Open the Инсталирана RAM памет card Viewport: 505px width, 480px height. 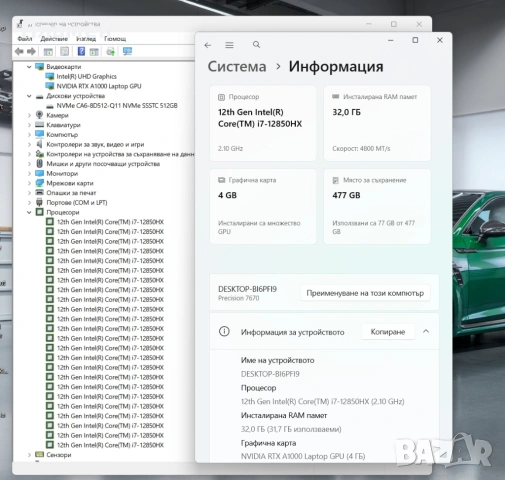(377, 123)
